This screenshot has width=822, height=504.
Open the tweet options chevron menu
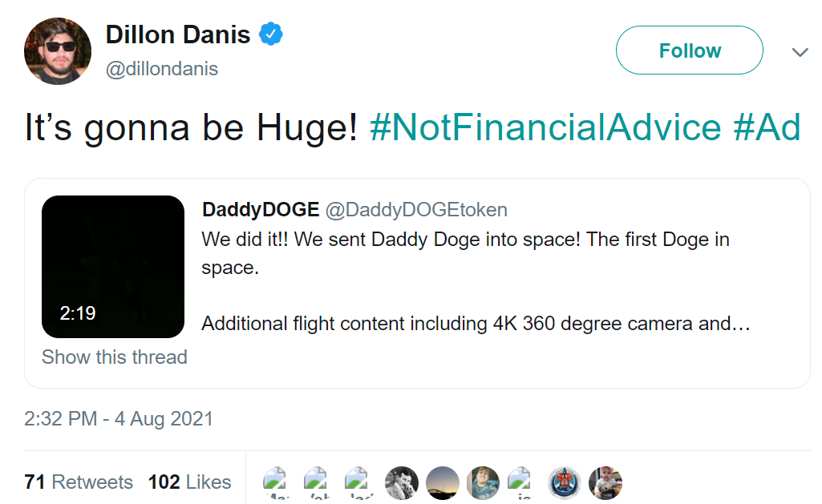800,52
